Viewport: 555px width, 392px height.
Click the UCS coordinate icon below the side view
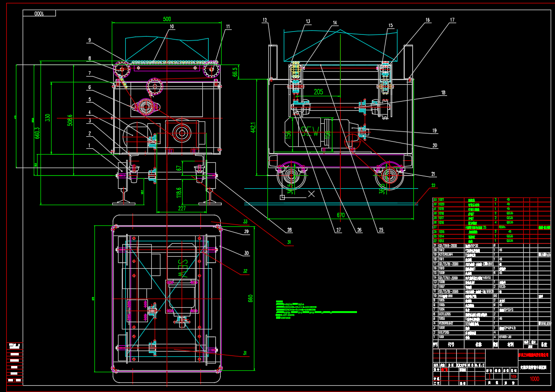(283, 196)
